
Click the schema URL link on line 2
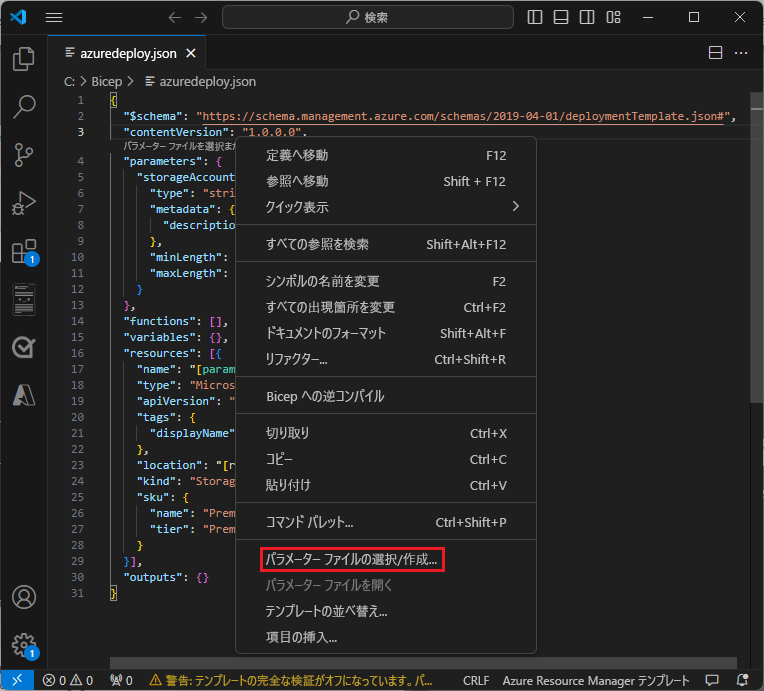coord(463,116)
